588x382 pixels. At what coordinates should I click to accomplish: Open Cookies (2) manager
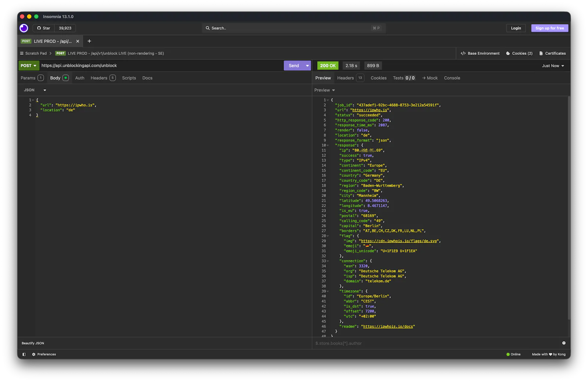(519, 54)
